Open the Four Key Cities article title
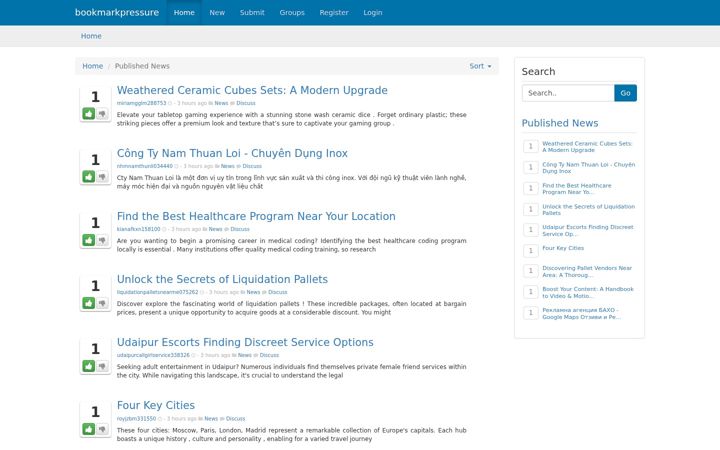This screenshot has height=450, width=720. click(x=156, y=405)
